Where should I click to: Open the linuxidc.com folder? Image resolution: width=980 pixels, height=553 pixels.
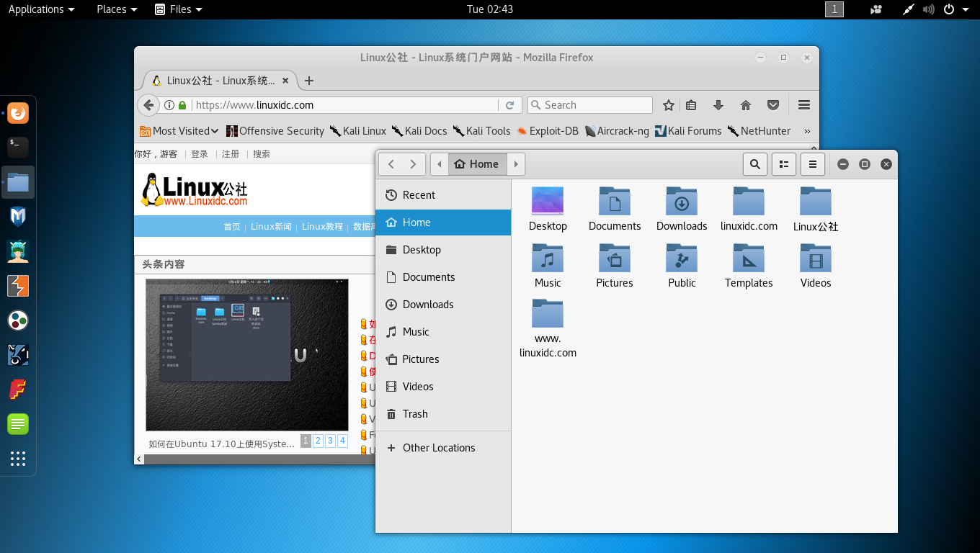[749, 201]
